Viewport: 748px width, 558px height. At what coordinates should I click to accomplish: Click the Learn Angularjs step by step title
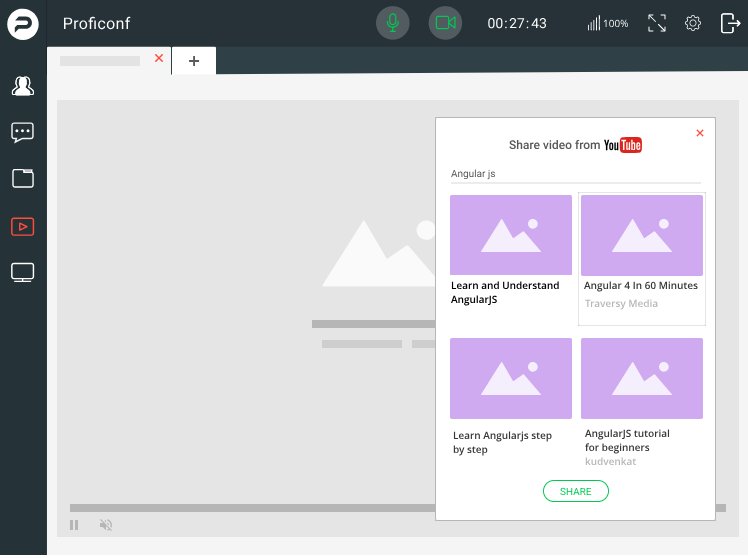click(x=502, y=442)
